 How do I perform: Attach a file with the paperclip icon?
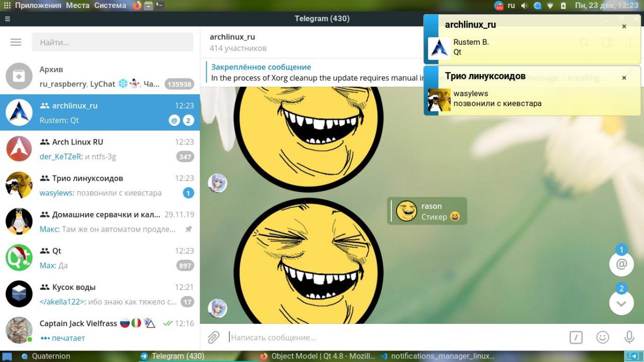[x=214, y=337]
